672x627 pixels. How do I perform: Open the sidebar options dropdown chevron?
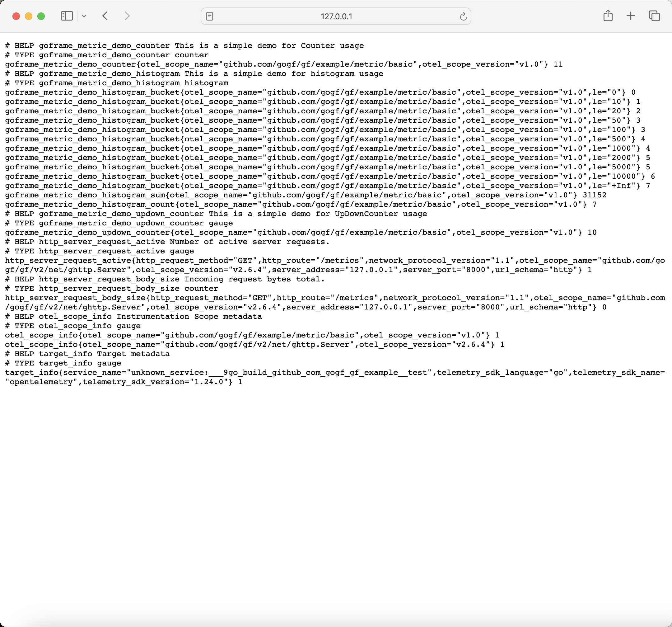[x=84, y=16]
